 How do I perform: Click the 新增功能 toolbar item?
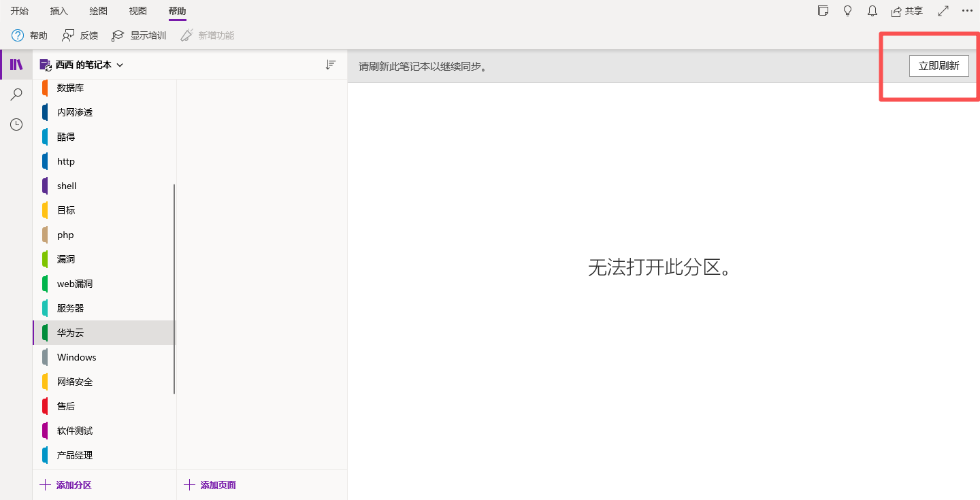(207, 35)
